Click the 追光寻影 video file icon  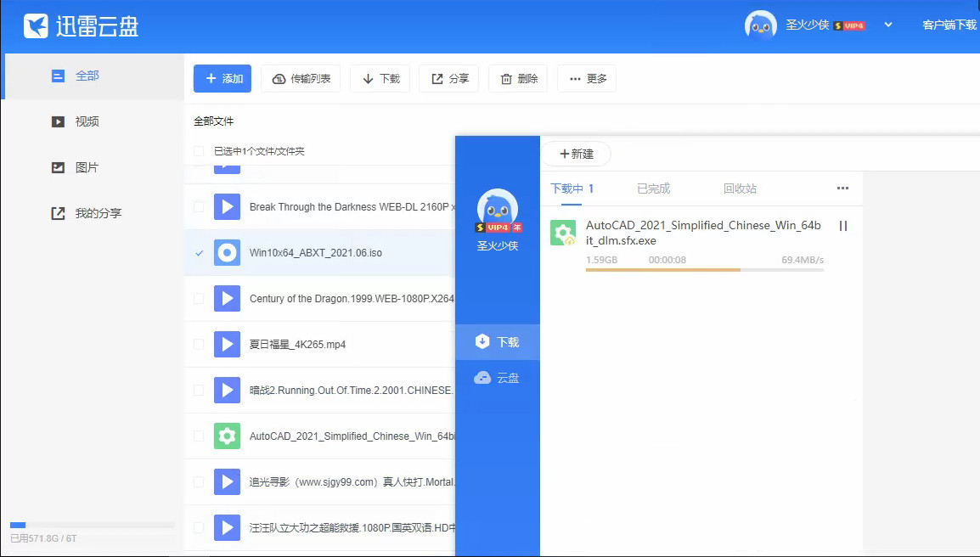tap(227, 482)
